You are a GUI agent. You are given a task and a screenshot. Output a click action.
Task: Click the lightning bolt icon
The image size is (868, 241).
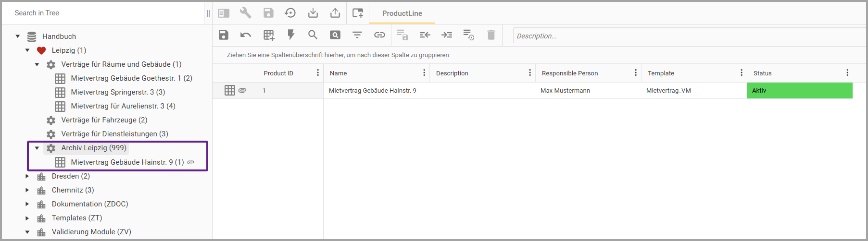click(291, 35)
